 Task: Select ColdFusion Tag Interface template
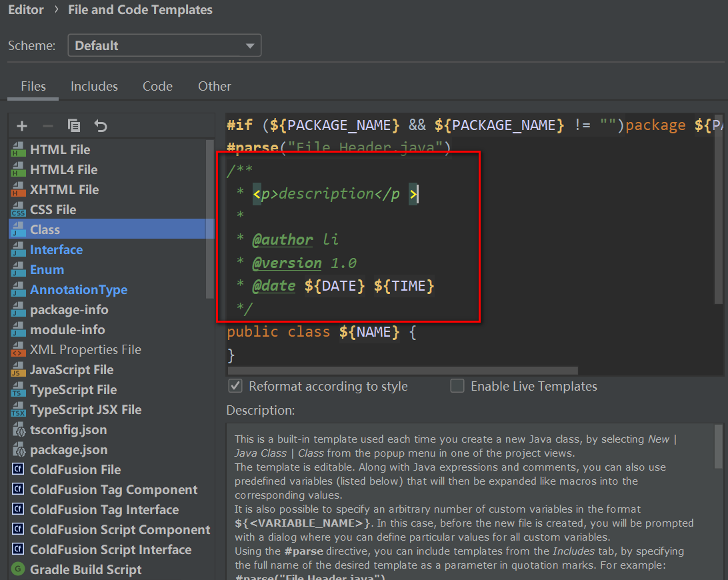[105, 509]
